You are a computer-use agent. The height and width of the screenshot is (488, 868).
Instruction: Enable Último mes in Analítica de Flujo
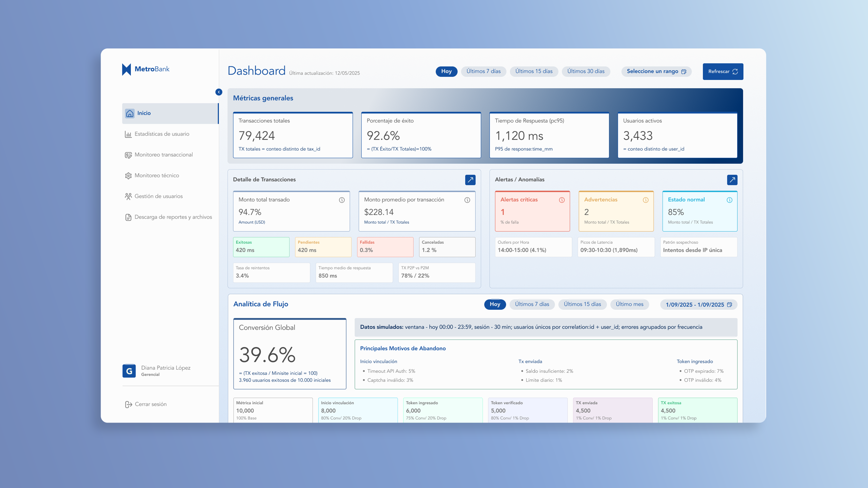[630, 304]
